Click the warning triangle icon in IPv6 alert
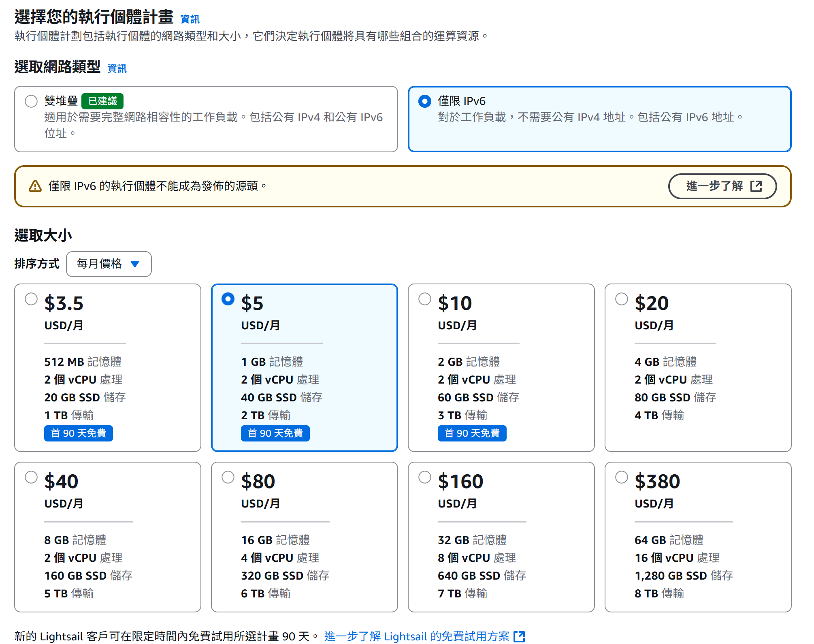The height and width of the screenshot is (644, 814). [35, 186]
